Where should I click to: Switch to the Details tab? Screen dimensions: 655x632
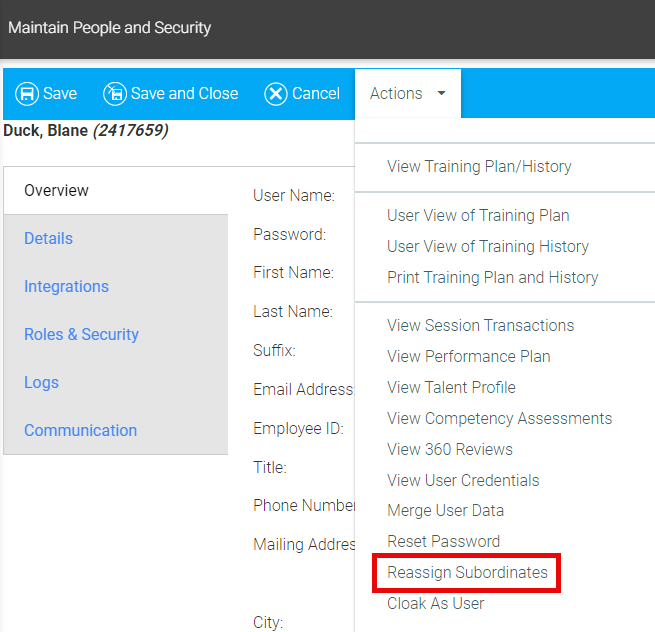click(x=49, y=238)
